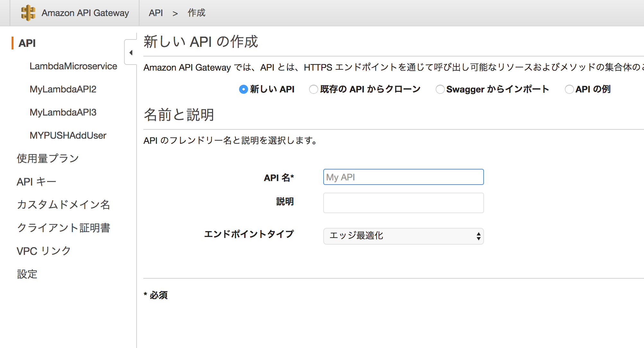Open 設定 in the sidebar
The height and width of the screenshot is (348, 644).
click(x=27, y=274)
